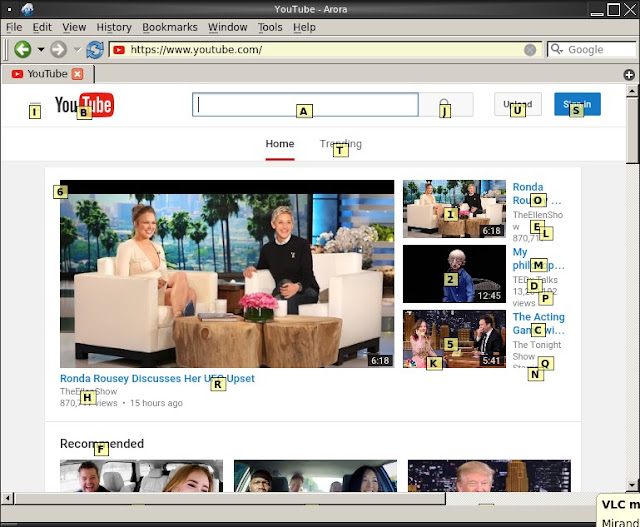This screenshot has width=640, height=527.
Task: Add a new tab with plus icon
Action: [629, 75]
